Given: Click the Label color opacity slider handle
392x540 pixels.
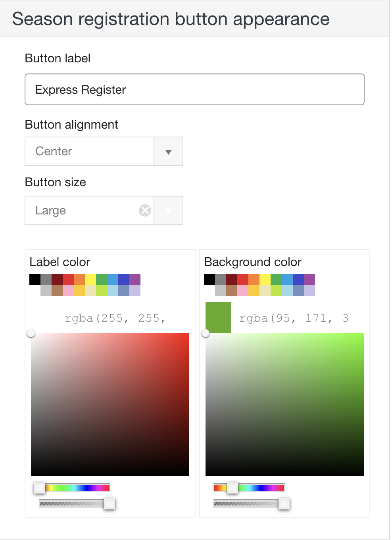Looking at the screenshot, I should point(110,504).
